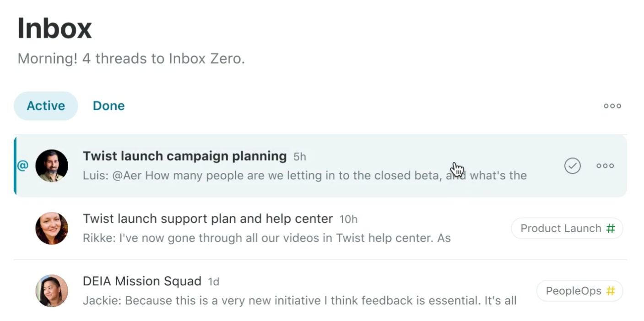Click the green hash icon on Product Launch

pos(611,228)
